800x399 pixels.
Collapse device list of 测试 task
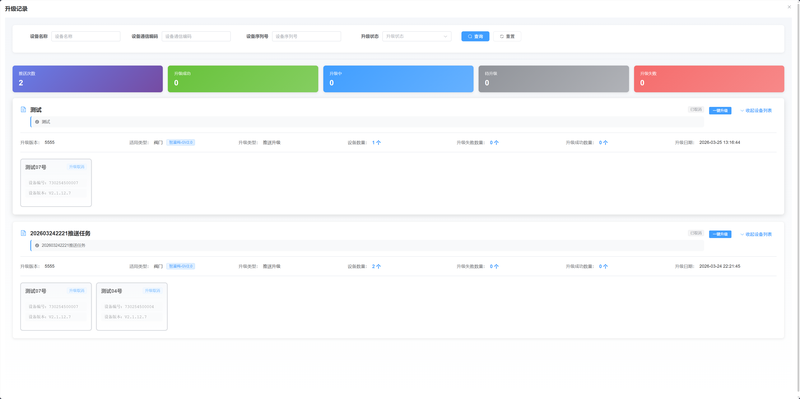click(756, 110)
